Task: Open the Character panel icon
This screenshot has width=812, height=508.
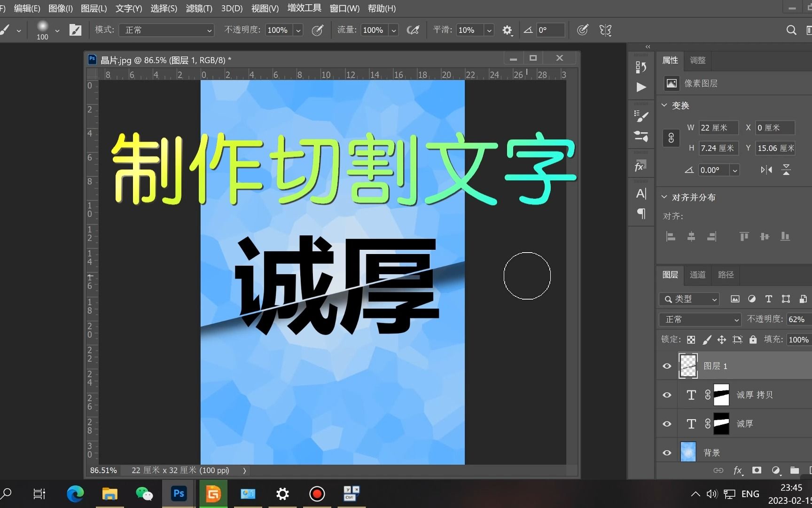Action: (x=641, y=193)
